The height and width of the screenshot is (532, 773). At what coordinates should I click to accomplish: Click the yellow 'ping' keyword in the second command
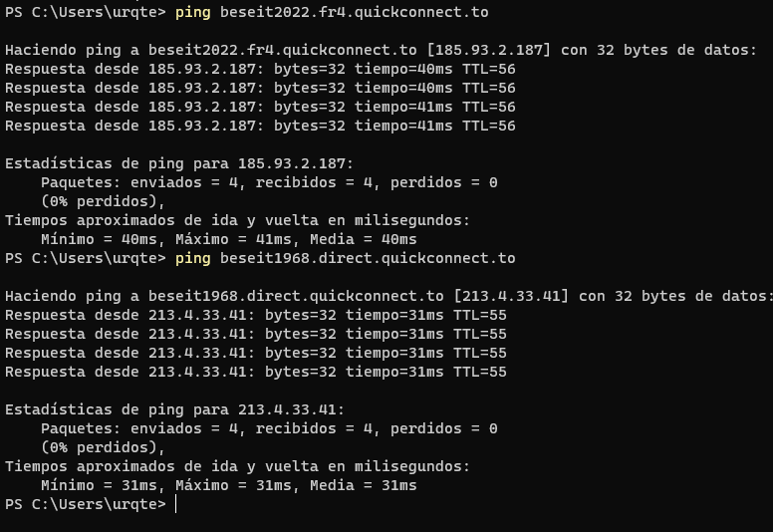192,258
